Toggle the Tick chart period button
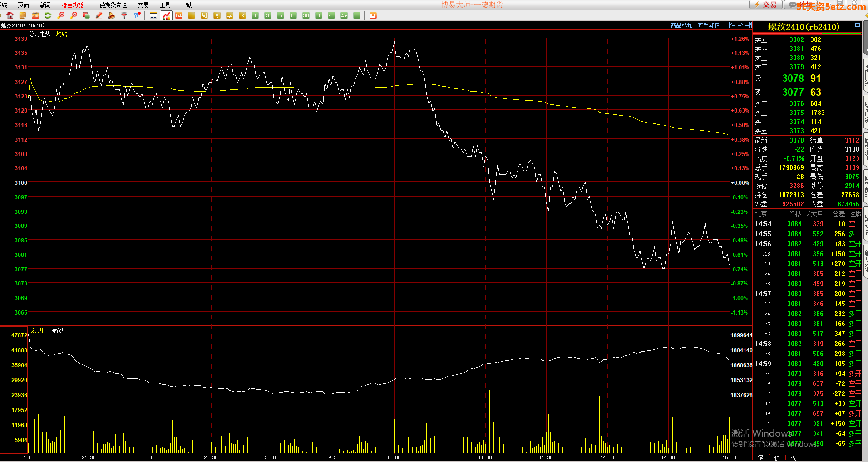Screen dimensions: 868x462 (179, 15)
